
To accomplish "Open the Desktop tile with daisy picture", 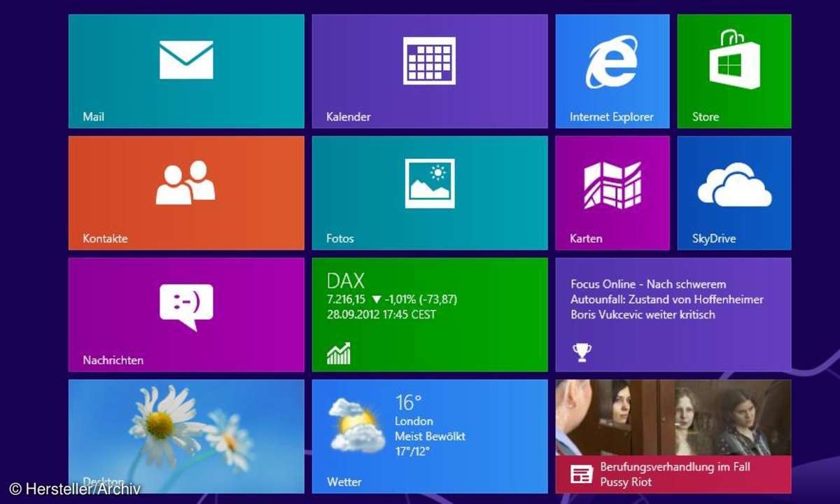I will [x=186, y=436].
